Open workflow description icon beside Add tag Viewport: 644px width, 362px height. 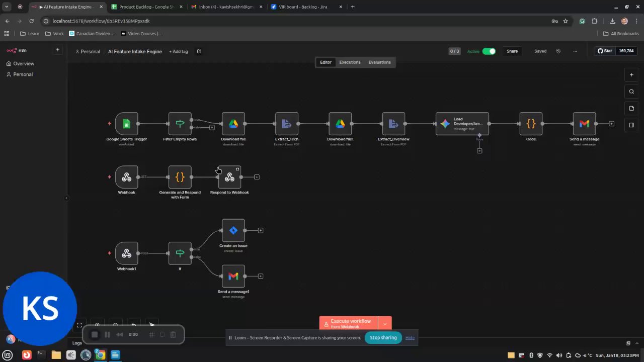pos(199,51)
